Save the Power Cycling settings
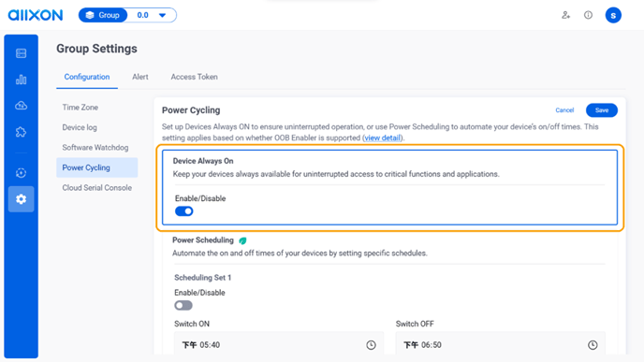 [602, 110]
